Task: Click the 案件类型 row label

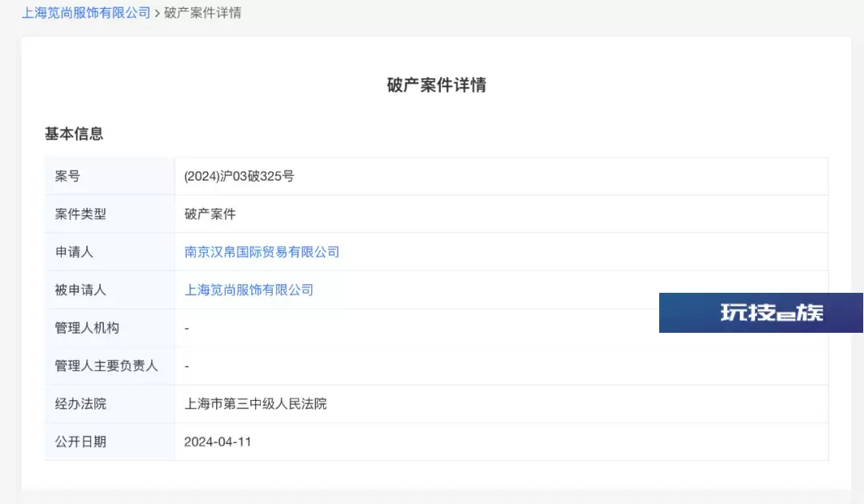Action: (81, 214)
